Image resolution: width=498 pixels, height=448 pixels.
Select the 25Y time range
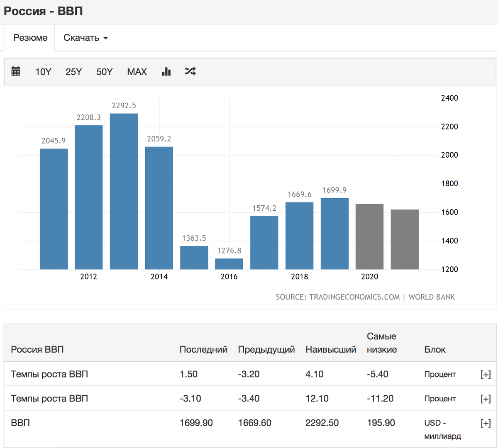point(73,72)
